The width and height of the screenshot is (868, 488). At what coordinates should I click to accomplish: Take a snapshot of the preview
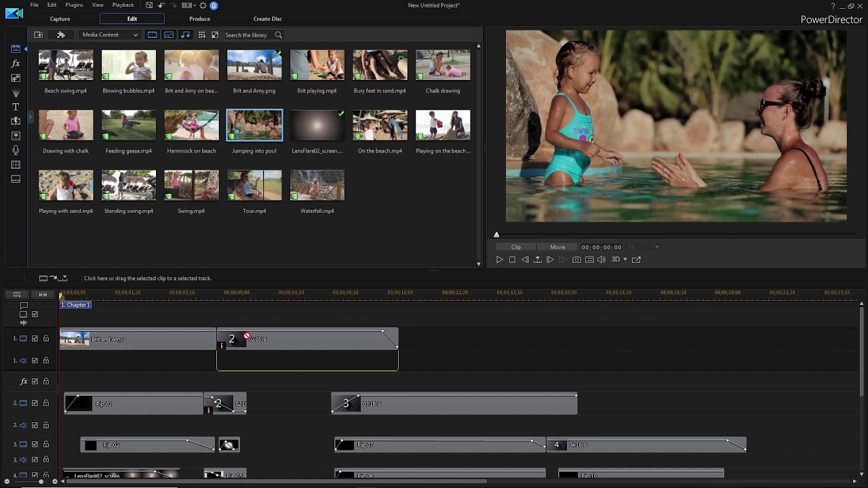576,260
